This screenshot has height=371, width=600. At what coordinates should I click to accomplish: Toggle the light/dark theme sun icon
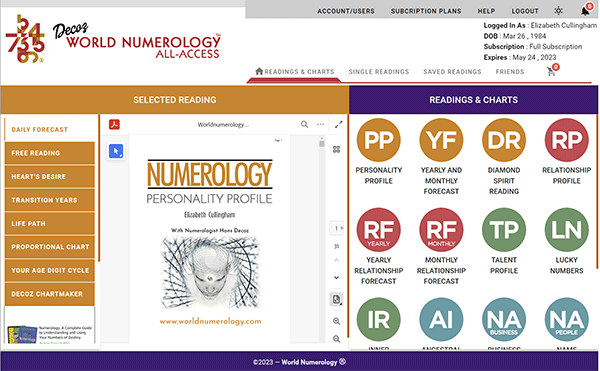point(558,11)
